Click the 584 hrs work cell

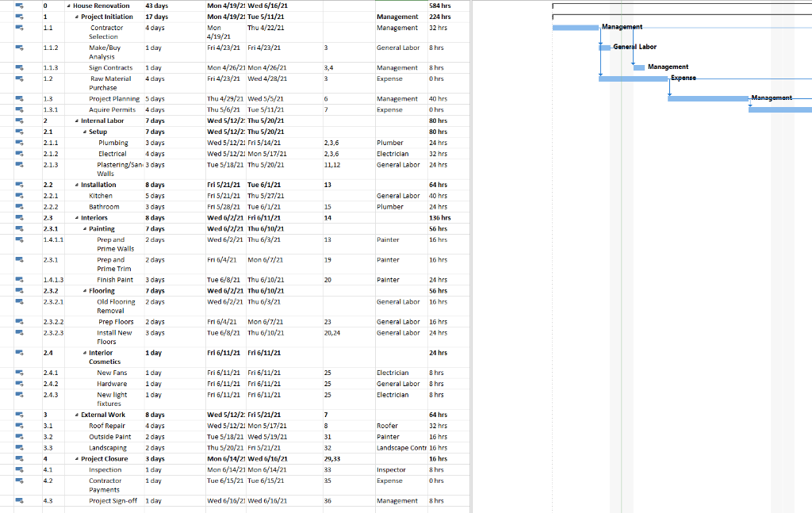click(x=448, y=6)
